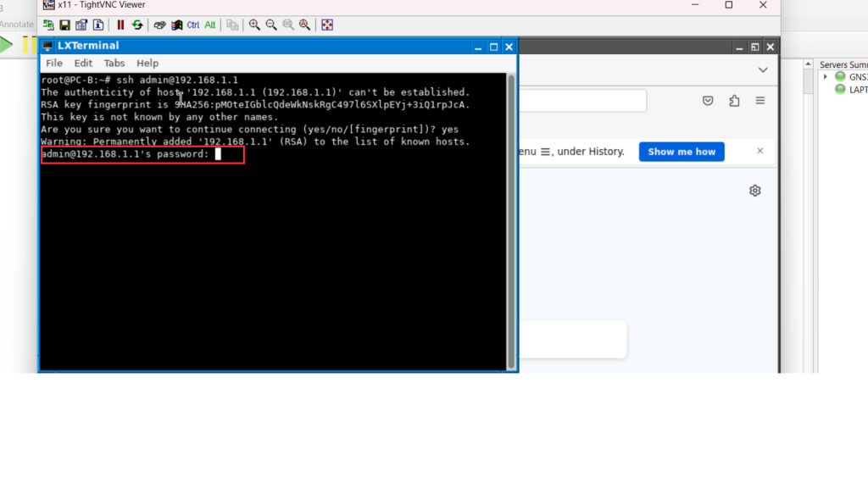This screenshot has height=488, width=868.
Task: Click the Show me how button
Action: click(682, 152)
